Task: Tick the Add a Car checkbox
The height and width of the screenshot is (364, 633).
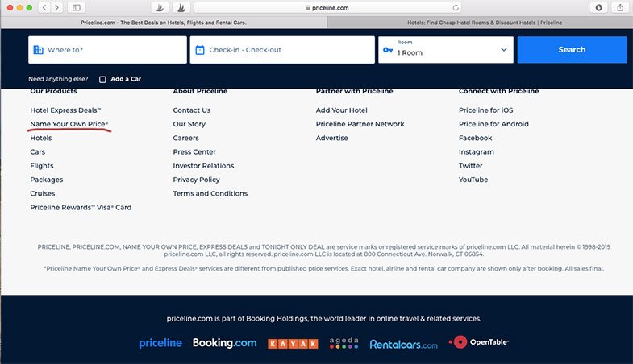Action: coord(102,80)
